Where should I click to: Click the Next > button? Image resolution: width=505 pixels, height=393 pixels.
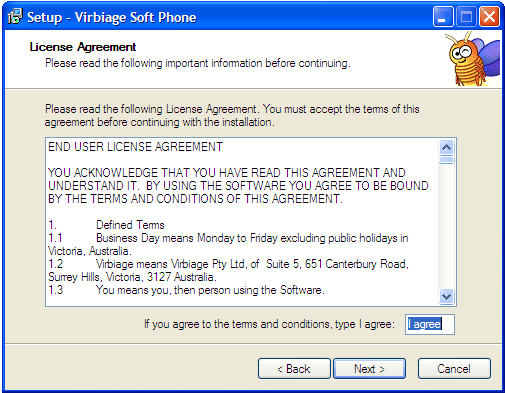pyautogui.click(x=369, y=369)
